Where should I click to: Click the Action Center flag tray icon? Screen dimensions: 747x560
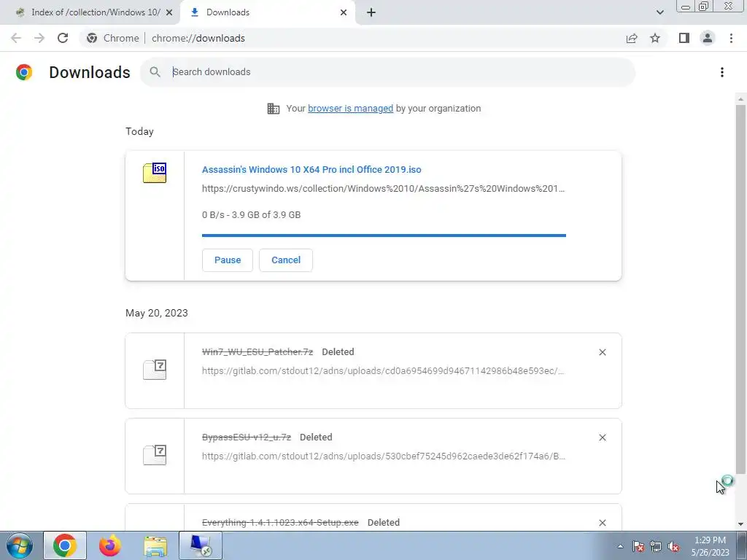[x=638, y=547]
